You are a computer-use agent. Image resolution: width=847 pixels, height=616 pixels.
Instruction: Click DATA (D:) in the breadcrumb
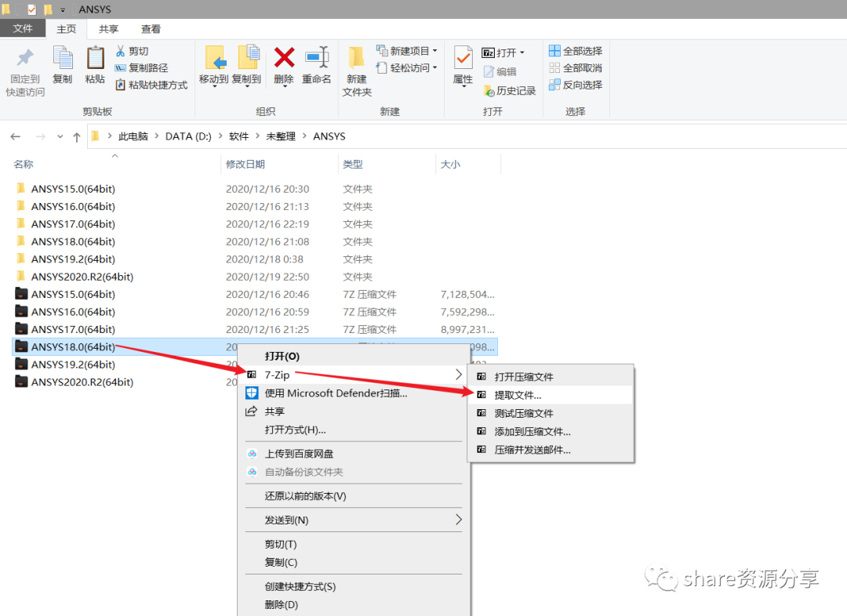coord(188,136)
